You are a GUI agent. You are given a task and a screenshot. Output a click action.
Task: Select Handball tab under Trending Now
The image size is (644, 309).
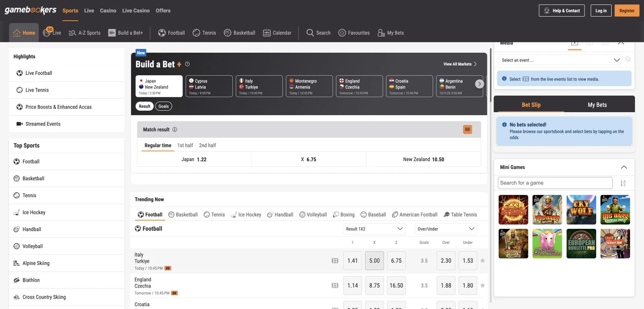click(x=280, y=214)
